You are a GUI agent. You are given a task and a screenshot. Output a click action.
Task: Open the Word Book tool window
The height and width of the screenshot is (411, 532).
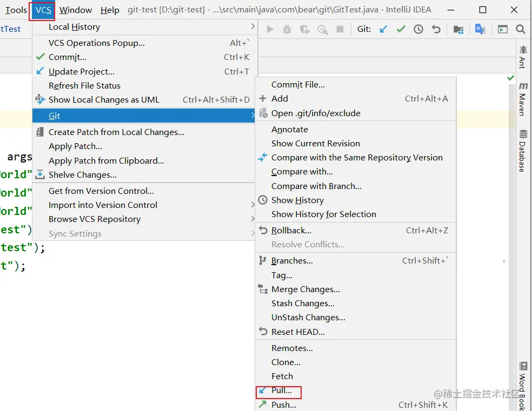tap(523, 386)
